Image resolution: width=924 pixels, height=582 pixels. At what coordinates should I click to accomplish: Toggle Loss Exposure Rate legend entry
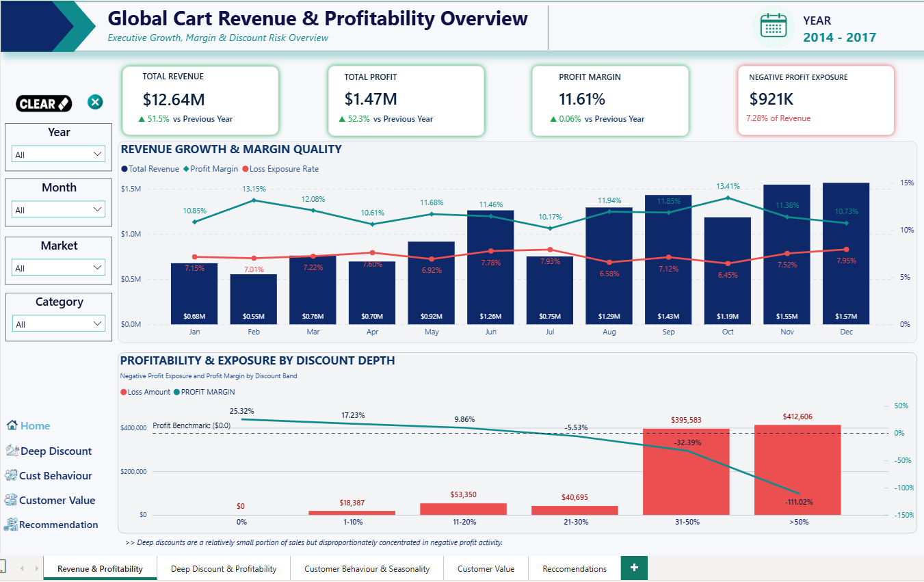coord(280,169)
